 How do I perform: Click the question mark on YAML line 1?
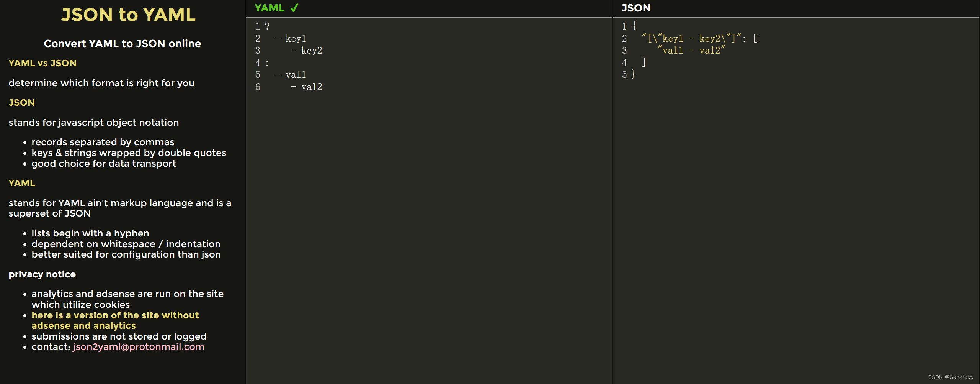pyautogui.click(x=267, y=26)
